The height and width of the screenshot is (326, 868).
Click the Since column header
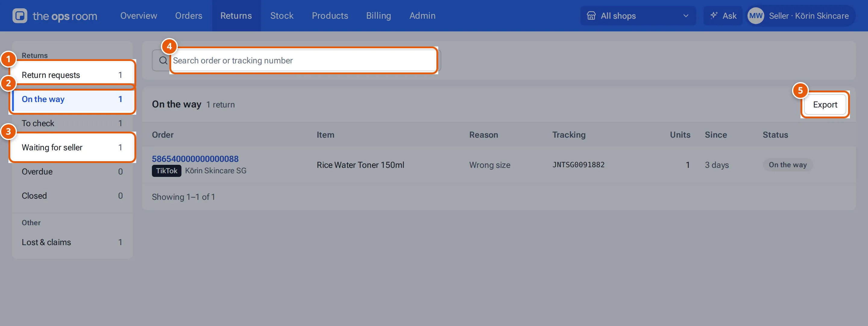coord(716,135)
